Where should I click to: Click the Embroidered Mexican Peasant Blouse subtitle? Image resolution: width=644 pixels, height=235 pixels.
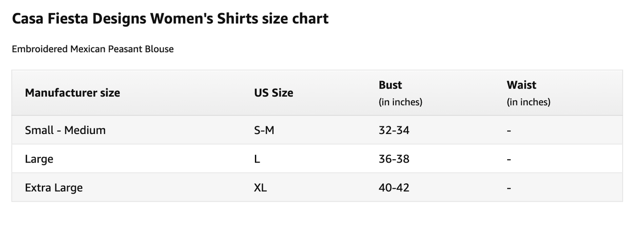[93, 49]
